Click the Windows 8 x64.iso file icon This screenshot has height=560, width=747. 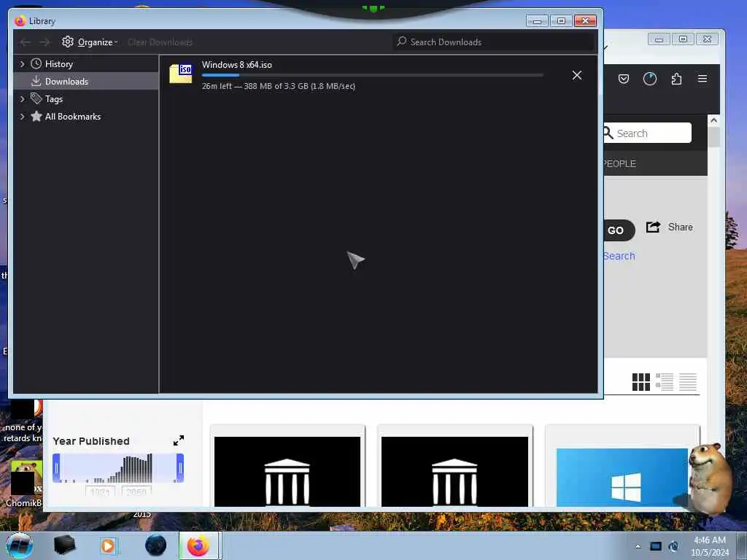click(181, 74)
